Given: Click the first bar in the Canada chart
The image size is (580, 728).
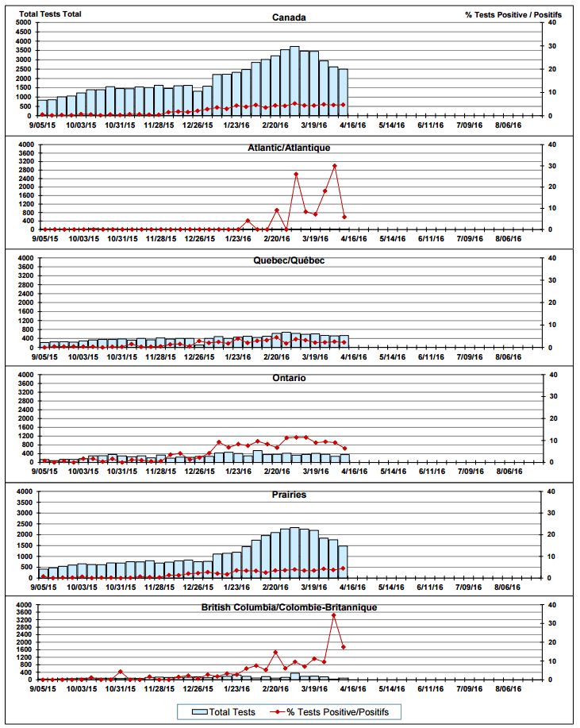Looking at the screenshot, I should (42, 108).
